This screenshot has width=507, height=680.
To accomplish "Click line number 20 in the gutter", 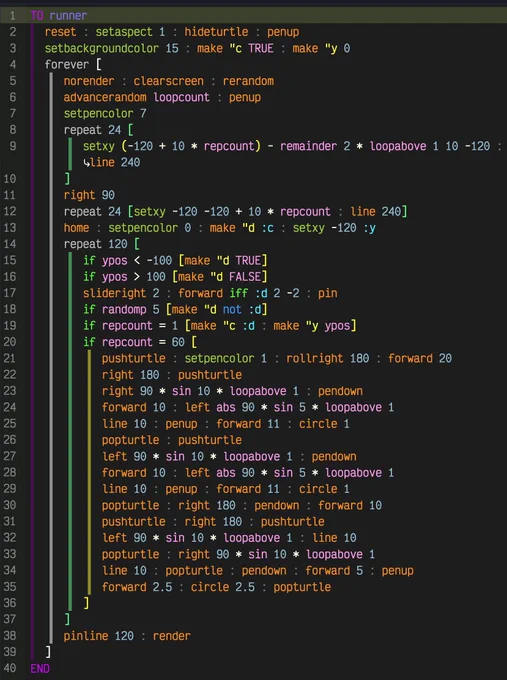I will [10, 342].
